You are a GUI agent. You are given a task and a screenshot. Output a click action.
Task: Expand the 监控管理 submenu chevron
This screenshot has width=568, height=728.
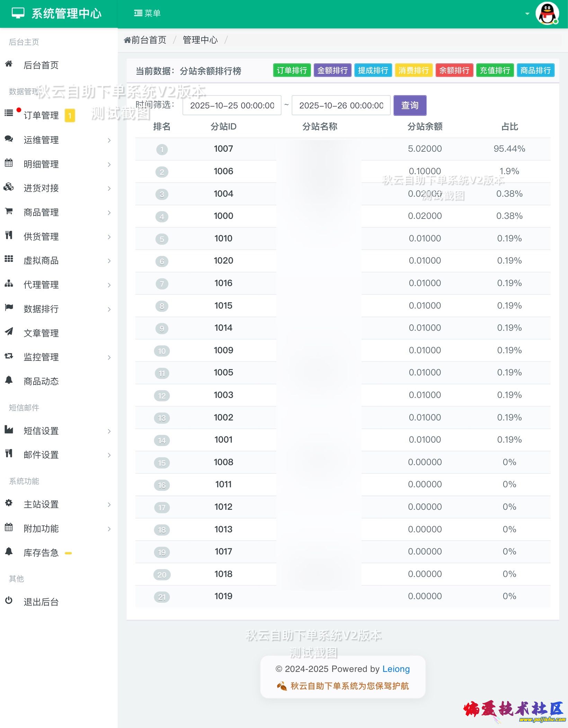click(x=109, y=357)
